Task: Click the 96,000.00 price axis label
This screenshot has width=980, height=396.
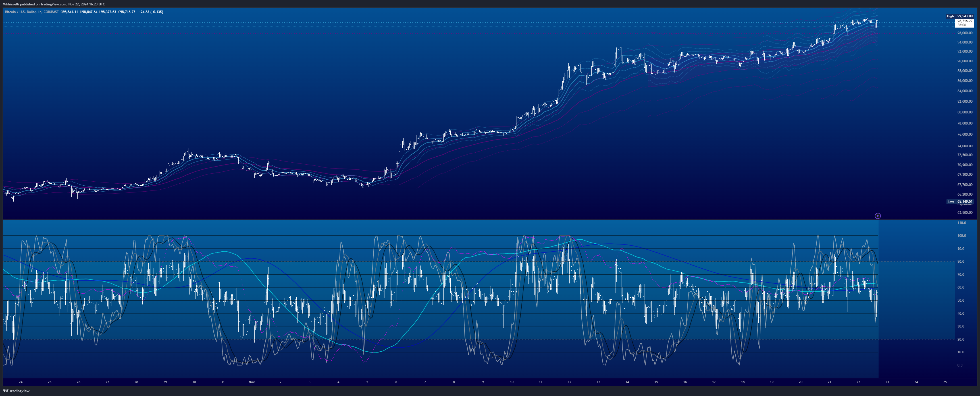Action: pos(965,33)
